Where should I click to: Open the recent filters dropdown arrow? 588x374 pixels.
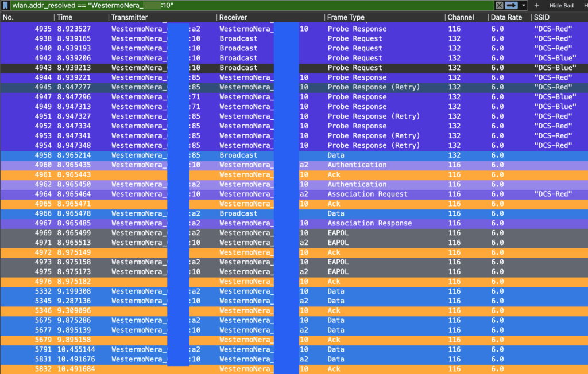pyautogui.click(x=523, y=5)
